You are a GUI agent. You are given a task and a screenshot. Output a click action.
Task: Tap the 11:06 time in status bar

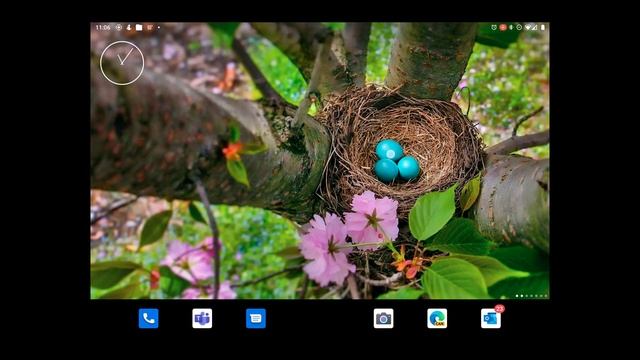tap(103, 27)
